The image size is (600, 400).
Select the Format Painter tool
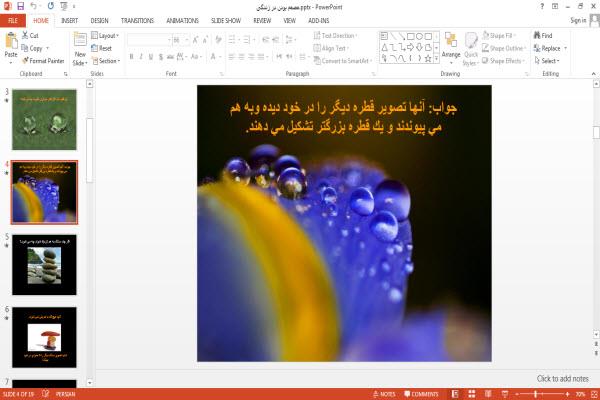[43, 61]
